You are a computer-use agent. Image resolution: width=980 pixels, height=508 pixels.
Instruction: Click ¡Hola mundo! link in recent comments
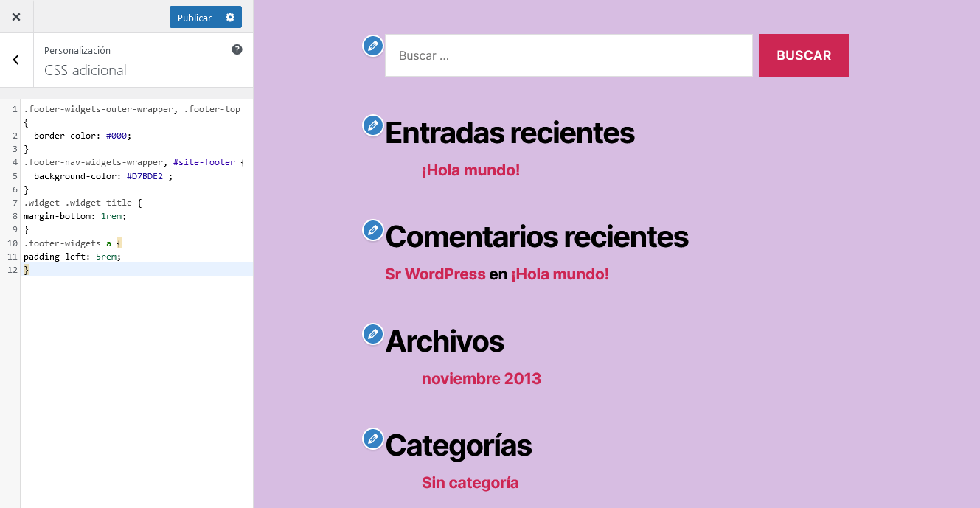coord(560,274)
